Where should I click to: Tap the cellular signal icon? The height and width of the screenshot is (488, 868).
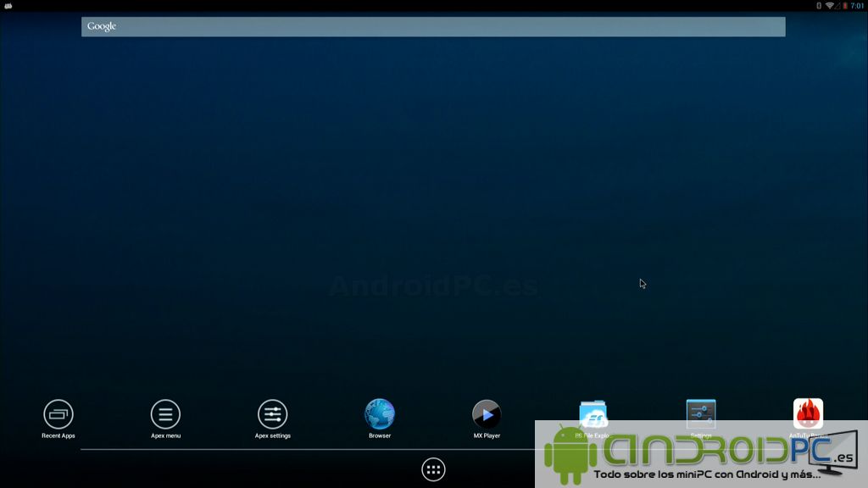pyautogui.click(x=837, y=5)
